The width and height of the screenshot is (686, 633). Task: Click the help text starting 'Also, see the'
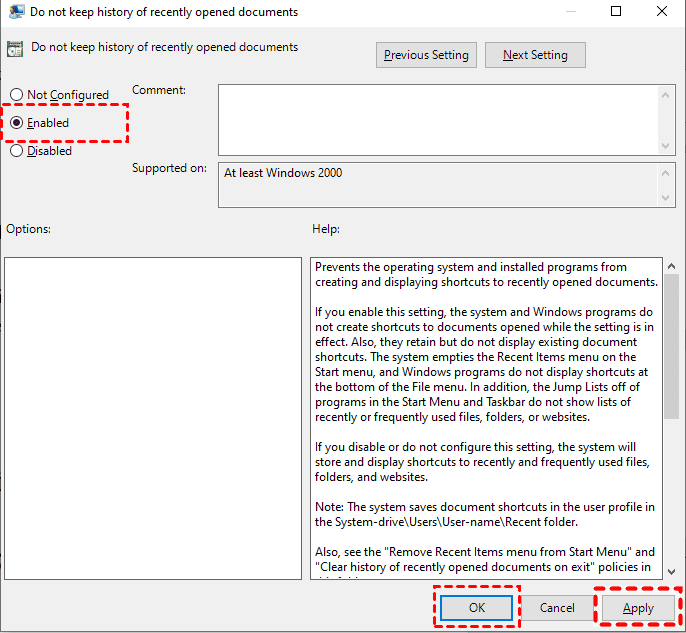tap(485, 560)
